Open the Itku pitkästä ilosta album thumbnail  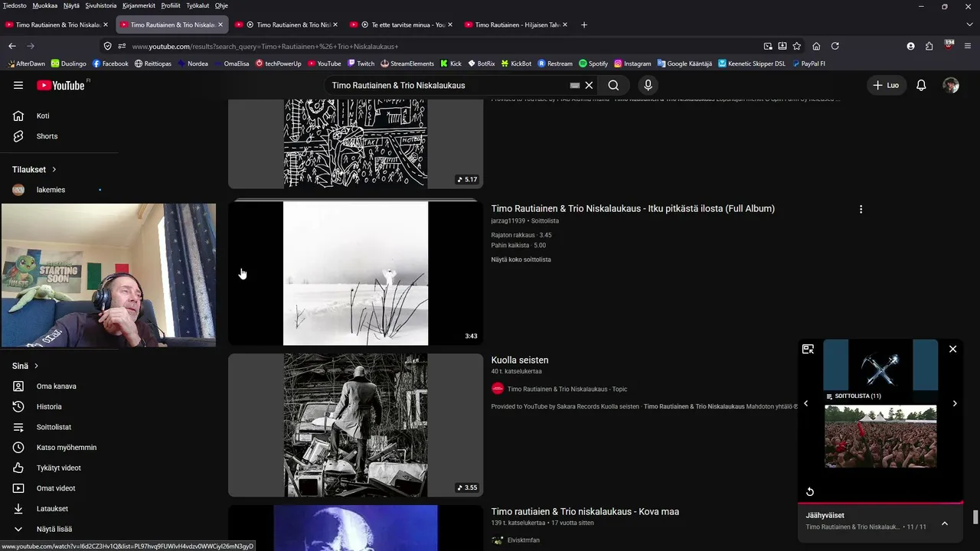(355, 273)
